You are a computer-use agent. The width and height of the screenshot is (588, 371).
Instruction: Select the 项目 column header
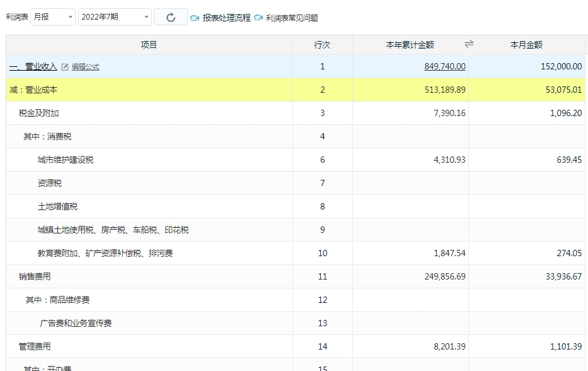click(x=149, y=45)
